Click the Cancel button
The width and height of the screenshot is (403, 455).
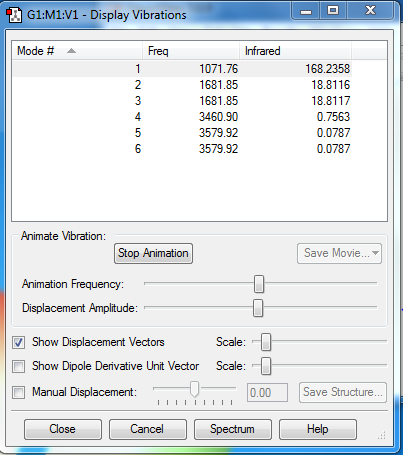click(x=148, y=429)
